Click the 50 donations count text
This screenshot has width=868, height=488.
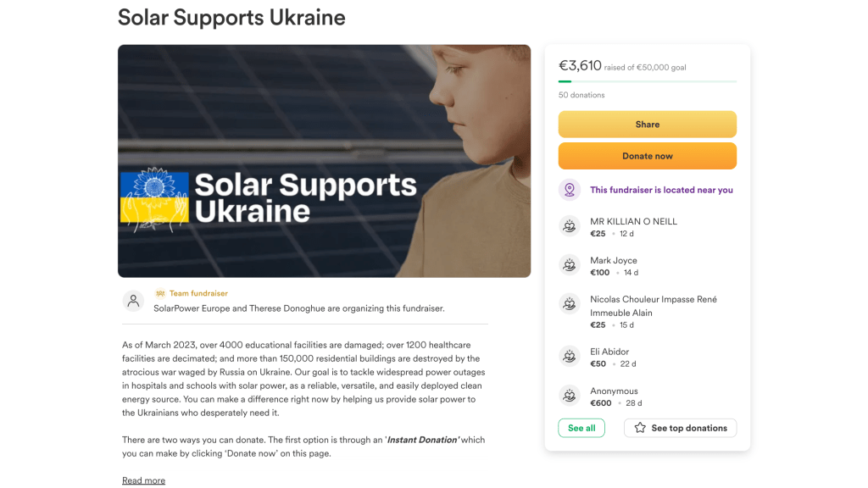pos(581,95)
